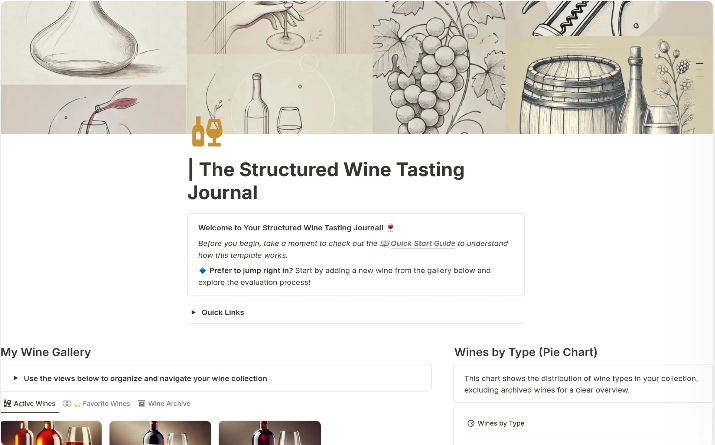Click the wine glass emoji in welcome text
This screenshot has height=445, width=715.
[390, 228]
